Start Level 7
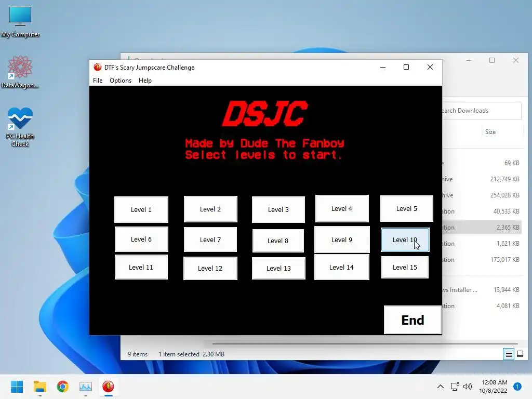The image size is (532, 399). point(210,240)
